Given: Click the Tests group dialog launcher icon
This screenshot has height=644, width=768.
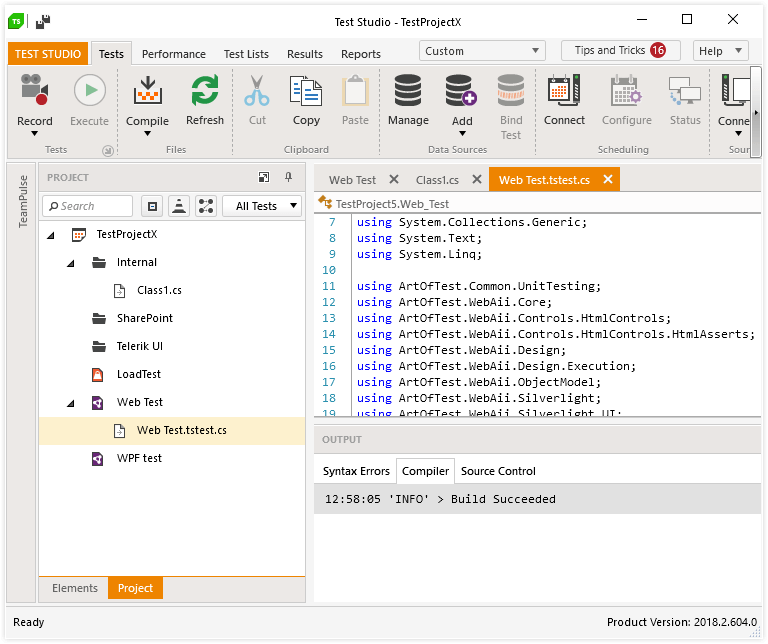Looking at the screenshot, I should point(108,151).
